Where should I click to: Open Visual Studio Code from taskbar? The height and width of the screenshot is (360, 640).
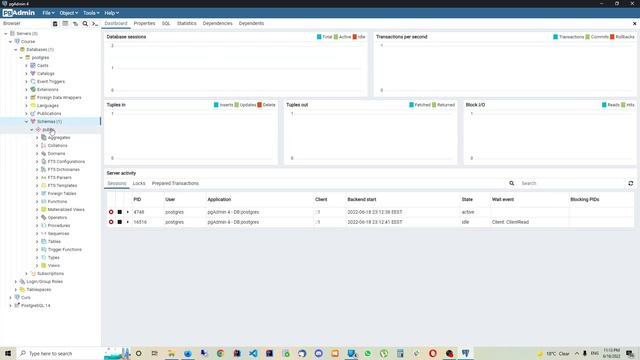tap(253, 353)
